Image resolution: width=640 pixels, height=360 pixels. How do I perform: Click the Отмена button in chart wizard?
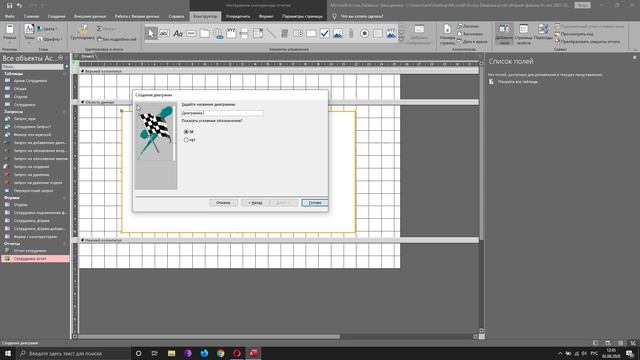pyautogui.click(x=223, y=202)
